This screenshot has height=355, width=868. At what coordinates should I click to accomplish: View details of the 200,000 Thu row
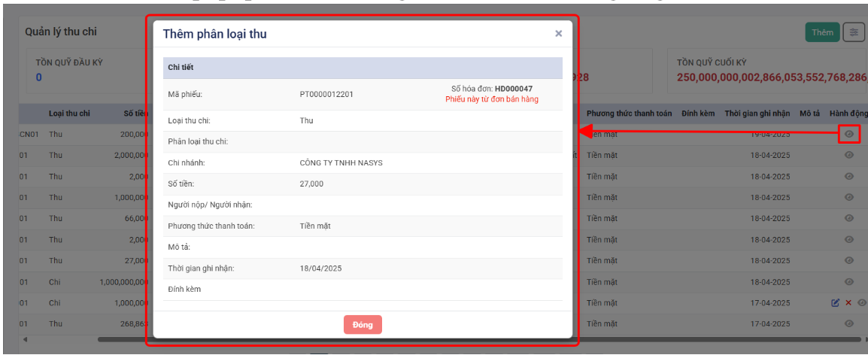click(x=848, y=135)
